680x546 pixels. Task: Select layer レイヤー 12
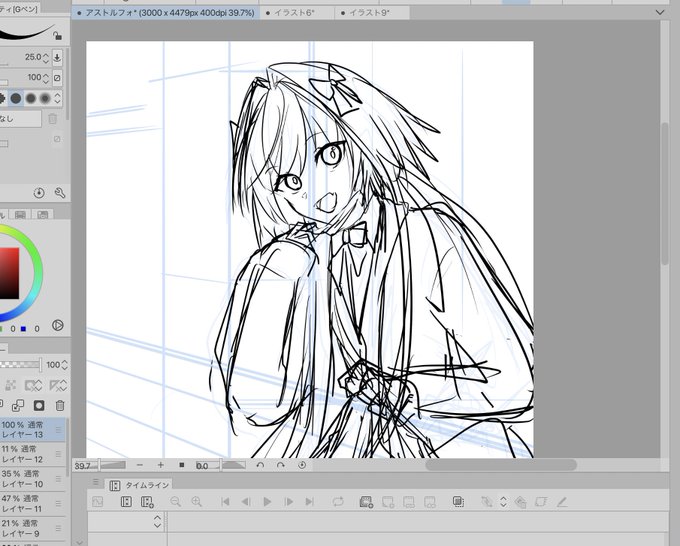point(33,454)
